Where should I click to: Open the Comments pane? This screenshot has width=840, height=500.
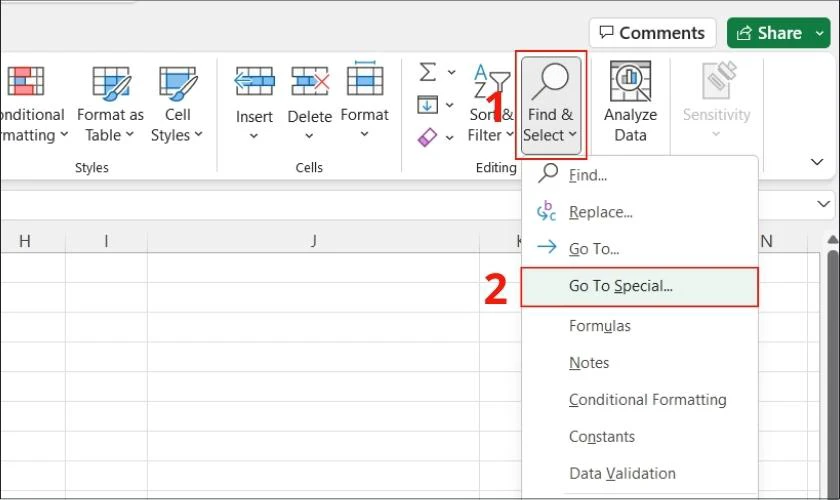(652, 33)
